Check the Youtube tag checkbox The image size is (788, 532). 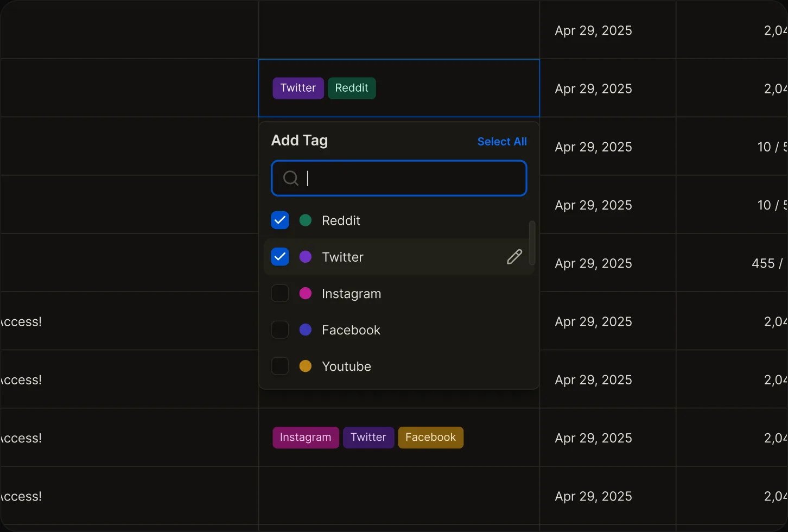point(280,366)
